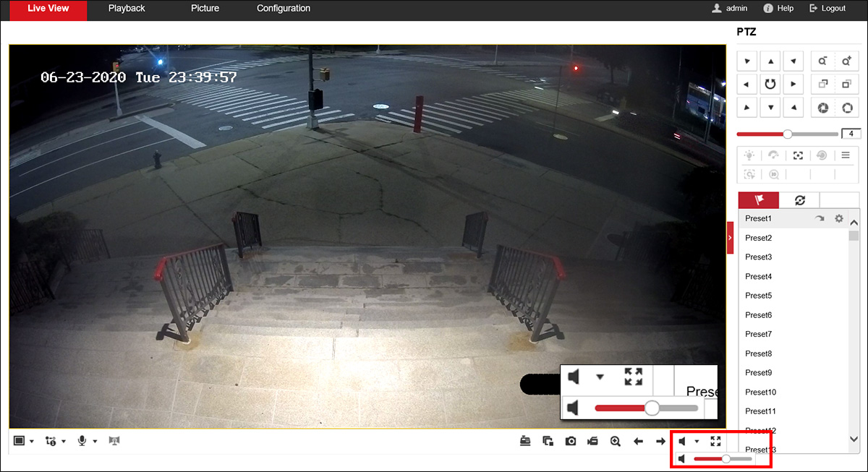
Task: Move the camera diagonally down-right in PTZ pad
Action: click(793, 107)
